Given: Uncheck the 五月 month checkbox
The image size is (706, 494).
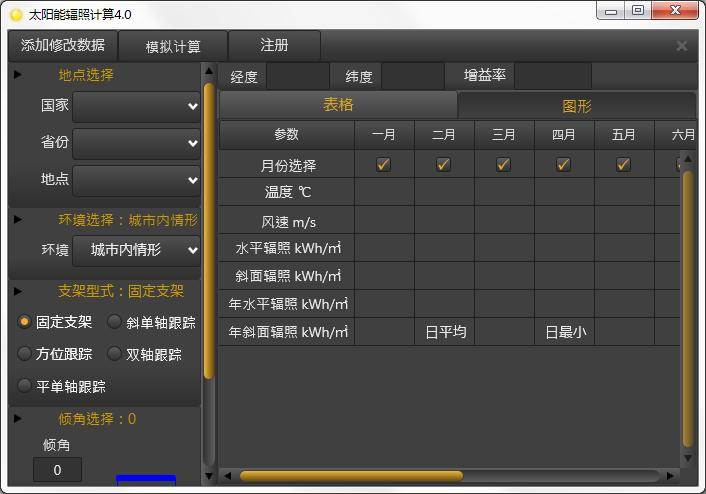Looking at the screenshot, I should click(623, 164).
